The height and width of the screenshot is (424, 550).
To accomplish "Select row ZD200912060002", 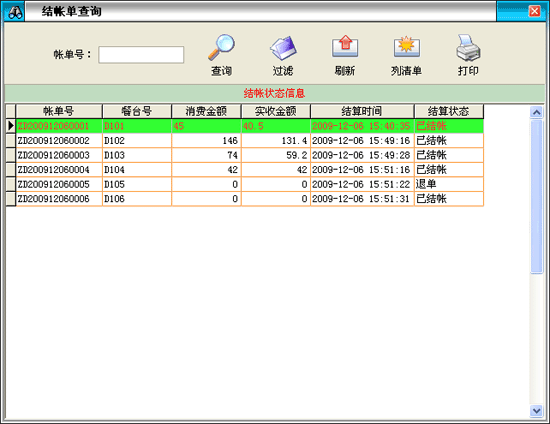I will coord(250,141).
